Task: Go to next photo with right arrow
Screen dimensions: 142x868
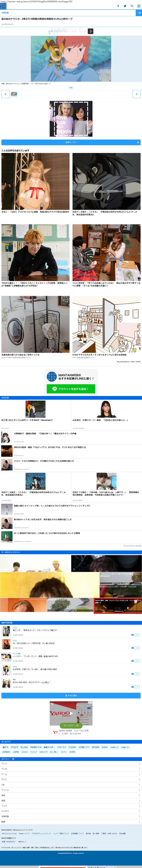Action: click(x=136, y=94)
